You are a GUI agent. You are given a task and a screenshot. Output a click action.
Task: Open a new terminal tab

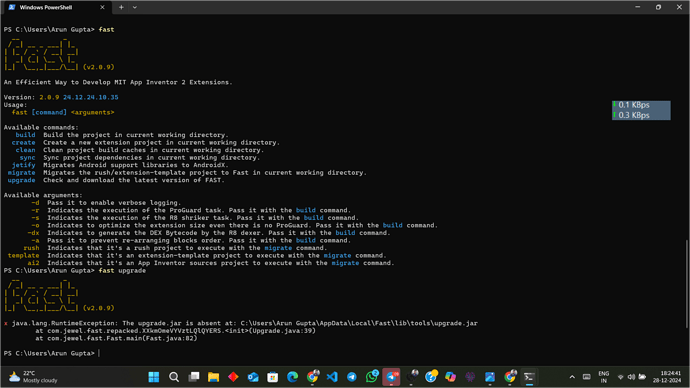point(121,7)
